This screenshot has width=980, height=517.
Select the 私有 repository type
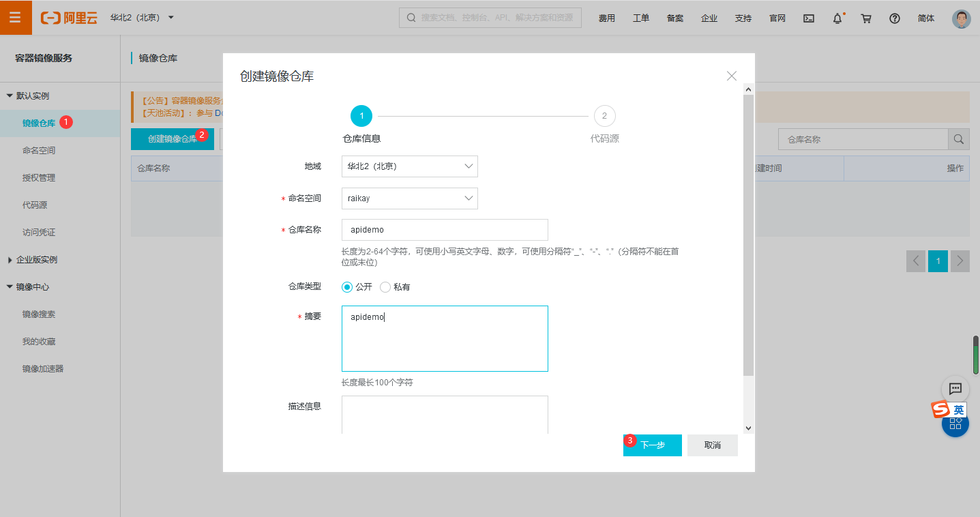(x=385, y=287)
